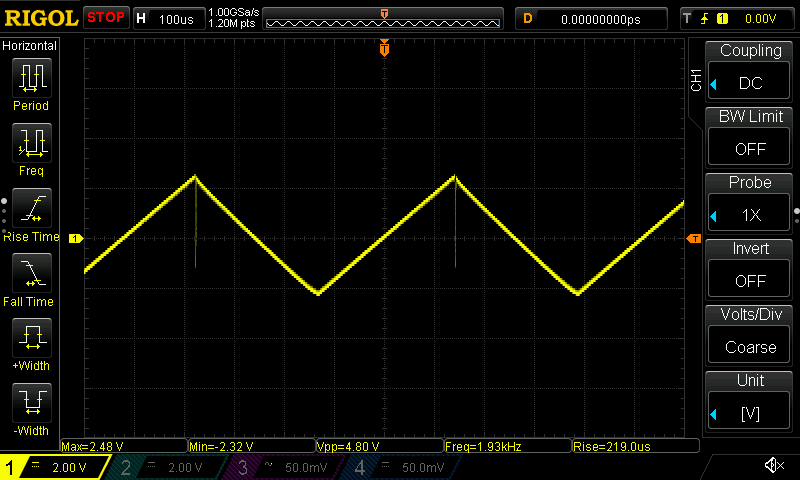Viewport: 800px width, 480px height.
Task: Click the Horizontal menu header
Action: coord(30,45)
